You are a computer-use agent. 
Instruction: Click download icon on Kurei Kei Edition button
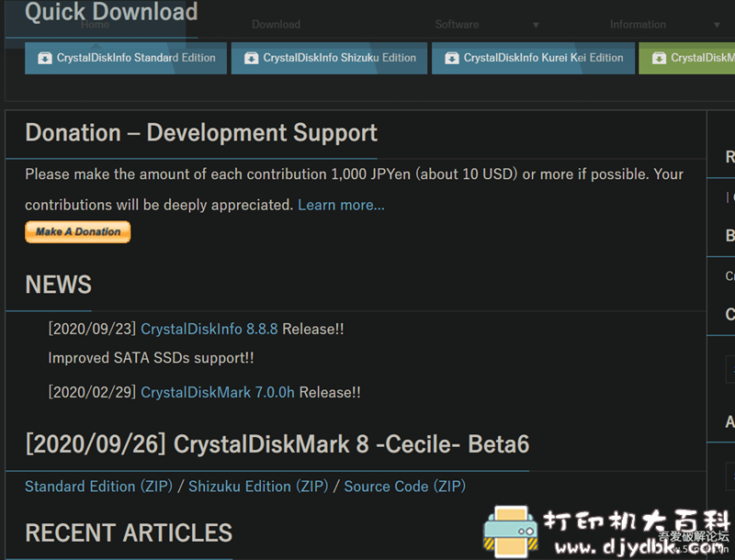pyautogui.click(x=452, y=58)
